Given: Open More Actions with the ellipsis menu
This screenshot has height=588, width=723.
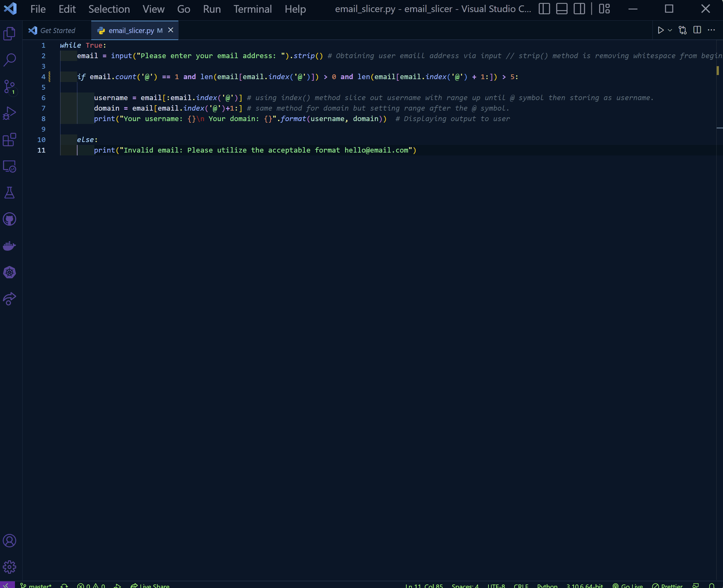Looking at the screenshot, I should (x=711, y=30).
